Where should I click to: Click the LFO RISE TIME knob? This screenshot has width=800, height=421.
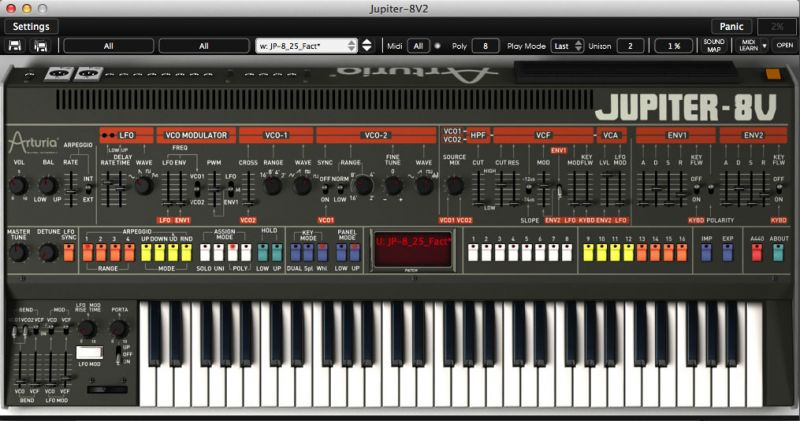(x=87, y=329)
